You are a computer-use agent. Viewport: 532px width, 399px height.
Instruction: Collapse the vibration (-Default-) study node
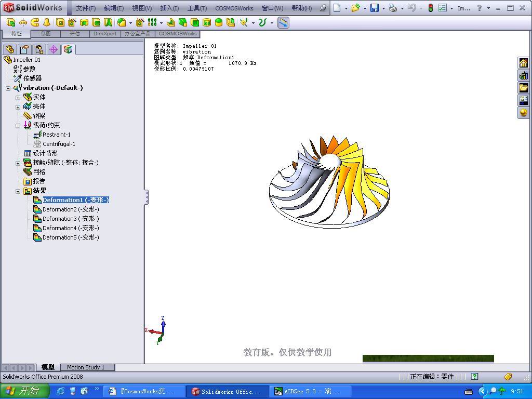tap(8, 88)
